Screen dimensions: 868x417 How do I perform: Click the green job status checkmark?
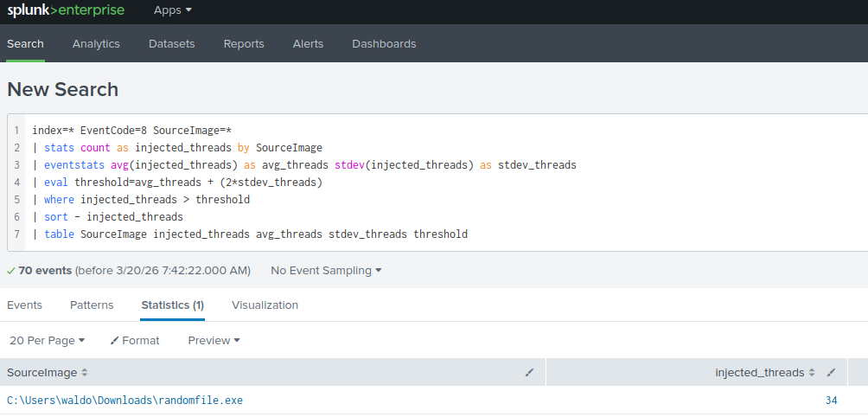(x=10, y=271)
